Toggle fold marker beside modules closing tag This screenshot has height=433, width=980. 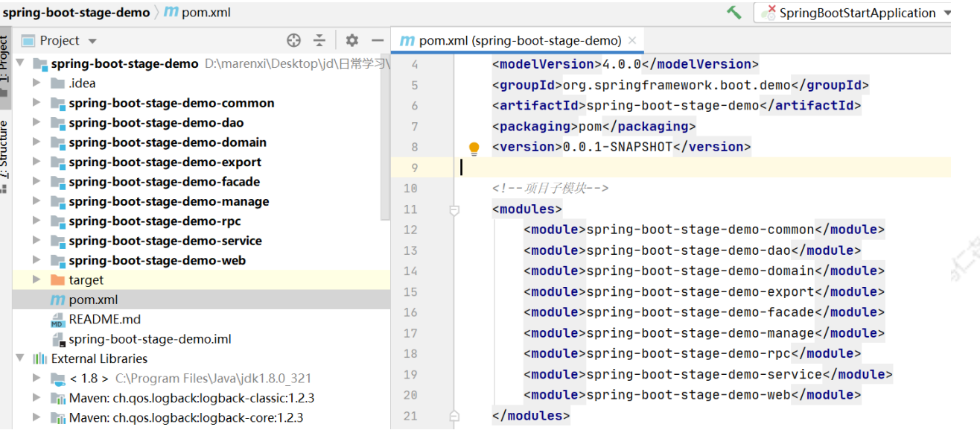pyautogui.click(x=454, y=416)
